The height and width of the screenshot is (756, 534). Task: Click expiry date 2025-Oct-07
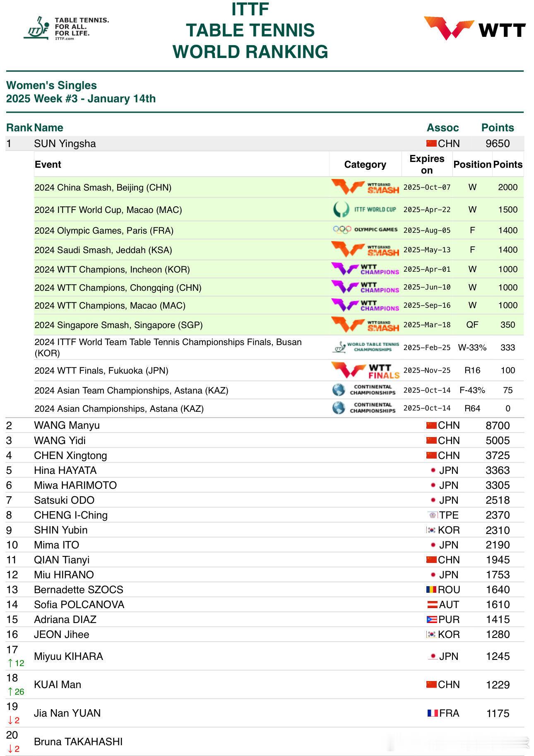point(427,187)
